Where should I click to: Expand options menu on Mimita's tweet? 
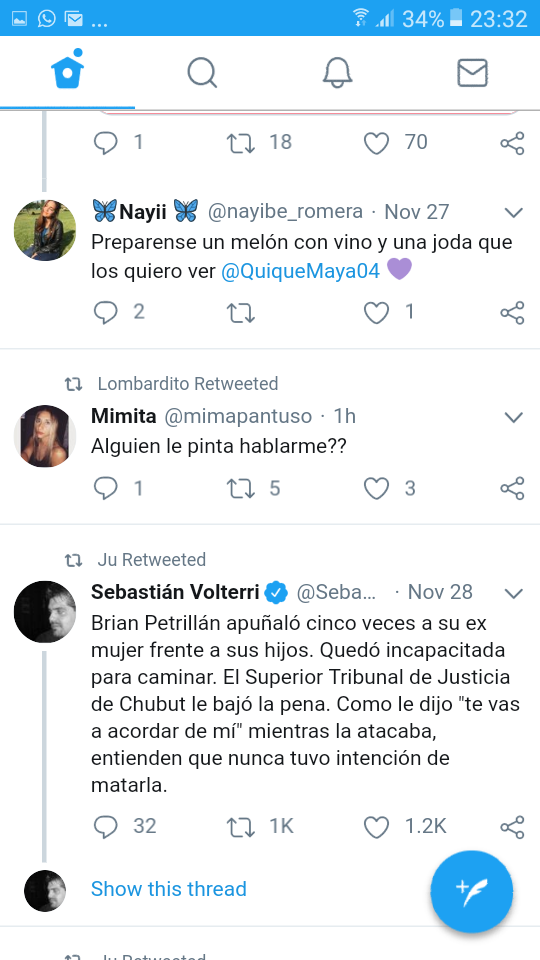coord(513,418)
